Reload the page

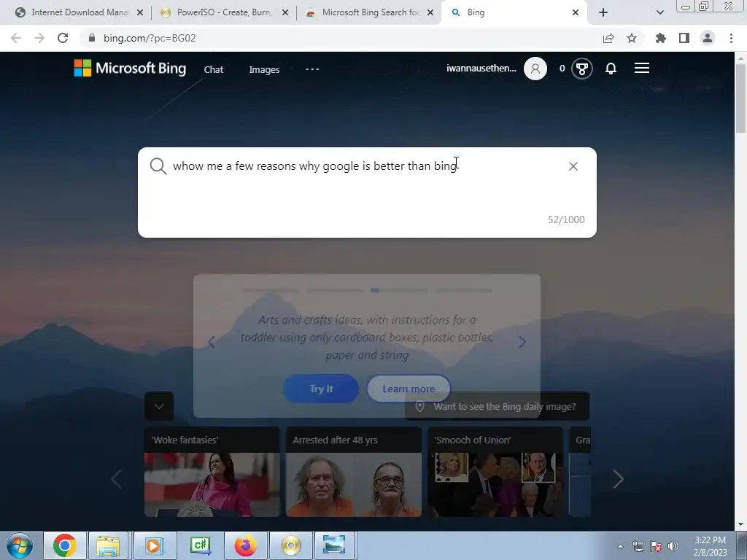(63, 38)
